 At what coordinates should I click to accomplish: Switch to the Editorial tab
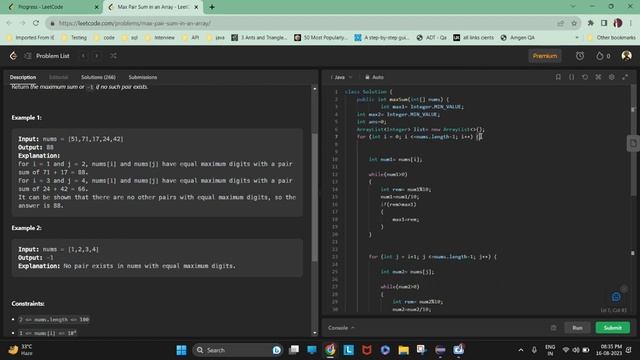tap(58, 77)
